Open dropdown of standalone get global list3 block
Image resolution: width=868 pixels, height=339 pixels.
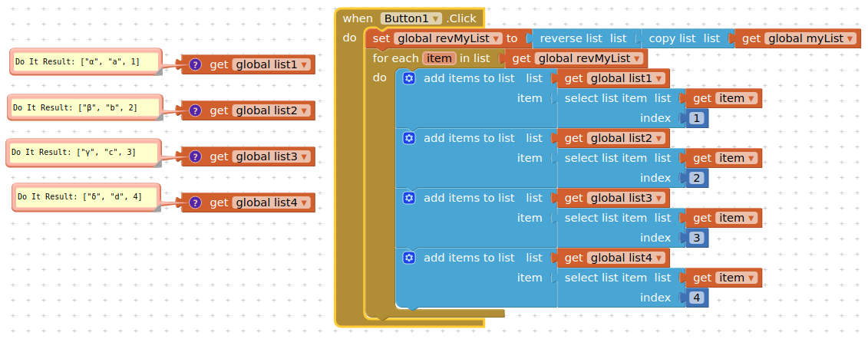click(x=272, y=157)
